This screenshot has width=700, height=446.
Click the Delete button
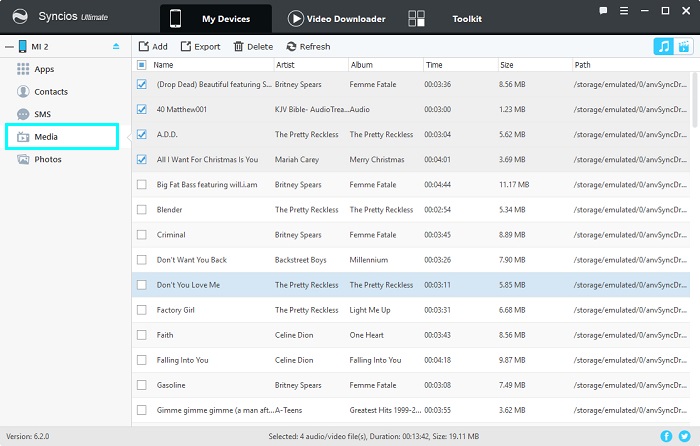tap(253, 46)
